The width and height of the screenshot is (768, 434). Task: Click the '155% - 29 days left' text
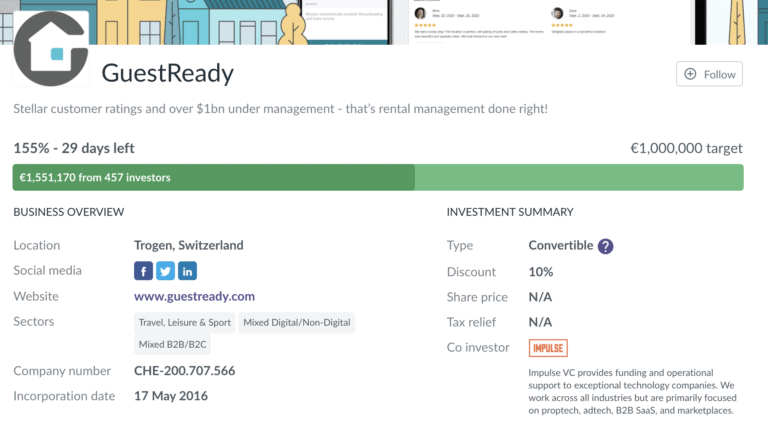74,148
